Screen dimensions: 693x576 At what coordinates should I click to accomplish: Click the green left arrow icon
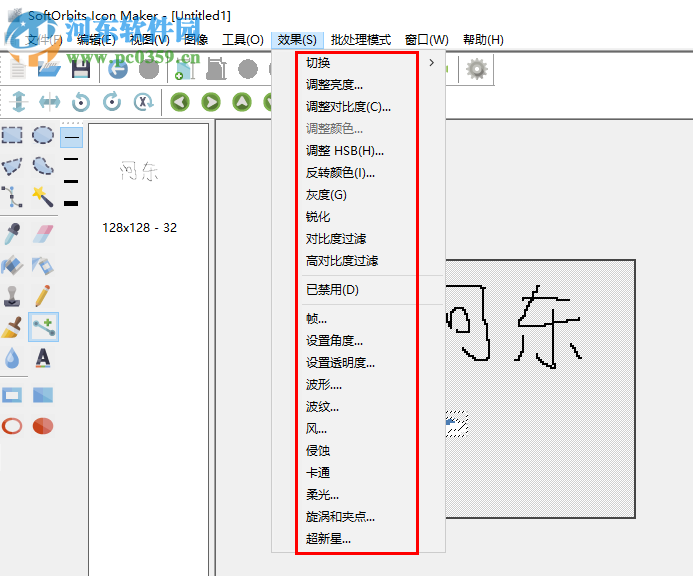tap(180, 102)
